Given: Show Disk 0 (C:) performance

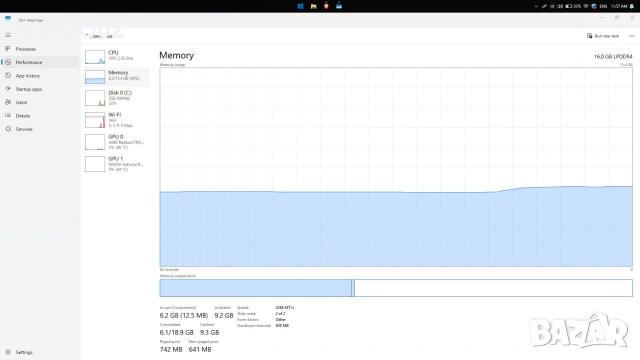Looking at the screenshot, I should (117, 98).
